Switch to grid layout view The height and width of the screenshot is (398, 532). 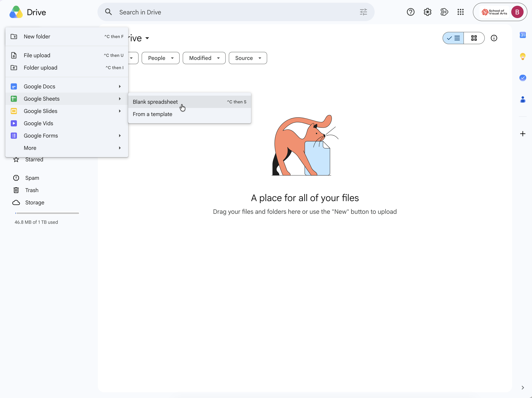(x=474, y=38)
